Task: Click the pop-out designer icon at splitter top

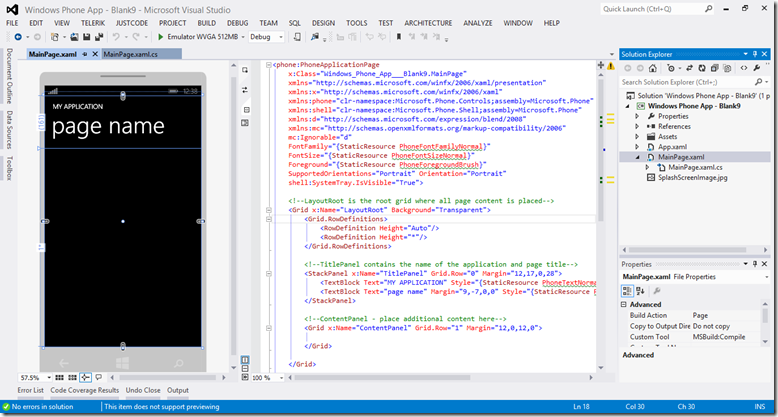Action: pyautogui.click(x=245, y=70)
